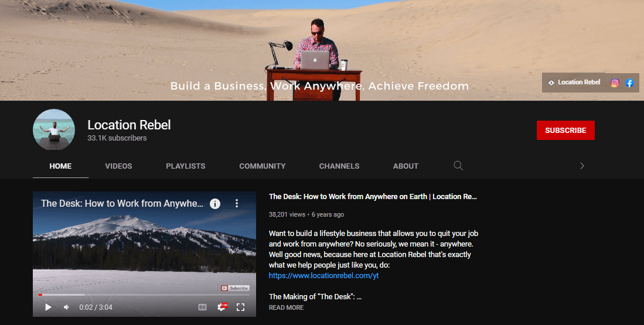Image resolution: width=644 pixels, height=325 pixels.
Task: Switch to the HOME tab
Action: 60,166
